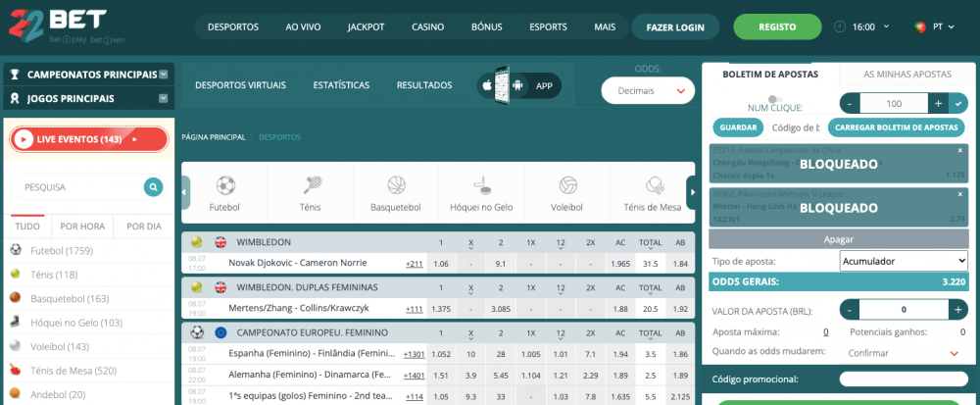The width and height of the screenshot is (980, 405).
Task: Confirm one-click amount with check icon
Action: [958, 104]
